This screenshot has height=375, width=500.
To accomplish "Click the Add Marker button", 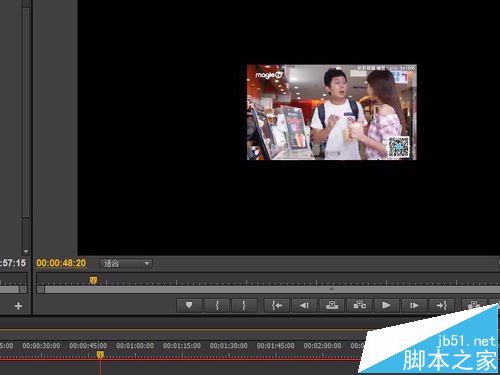I will [x=189, y=305].
